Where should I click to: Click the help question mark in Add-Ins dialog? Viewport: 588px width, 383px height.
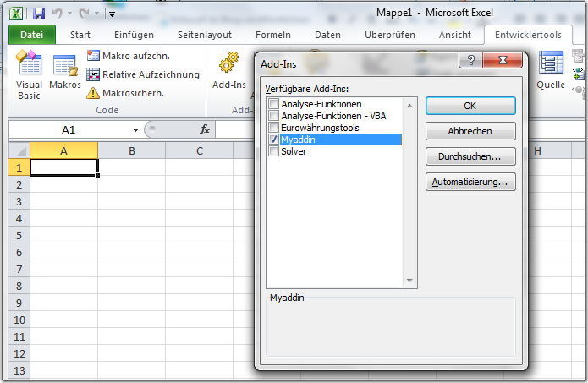tap(471, 60)
